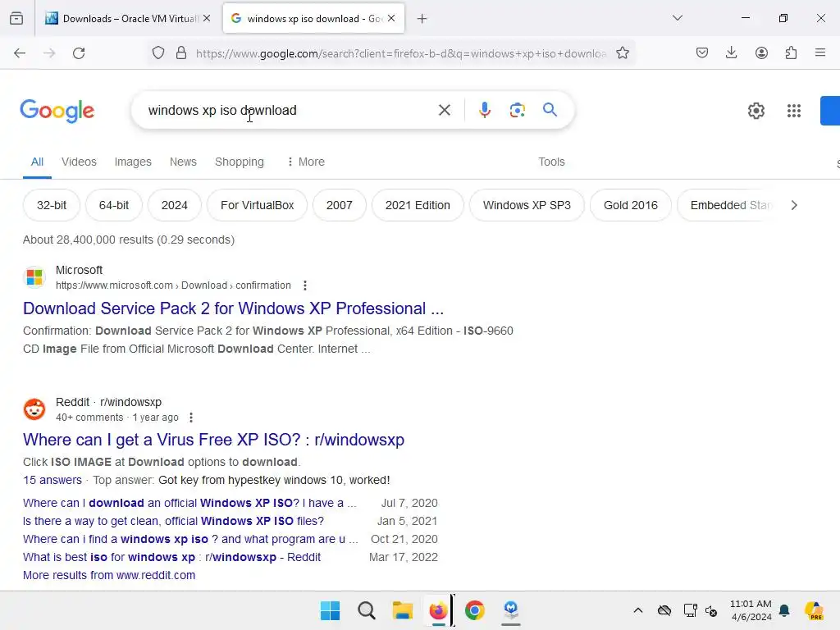Expand the More search categories menu
The height and width of the screenshot is (630, 840).
306,162
